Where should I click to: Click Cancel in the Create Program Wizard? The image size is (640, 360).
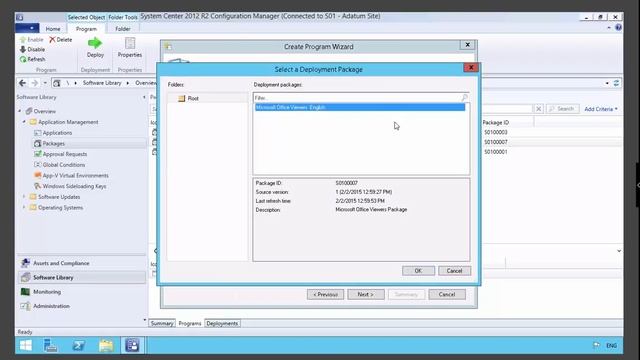point(447,294)
